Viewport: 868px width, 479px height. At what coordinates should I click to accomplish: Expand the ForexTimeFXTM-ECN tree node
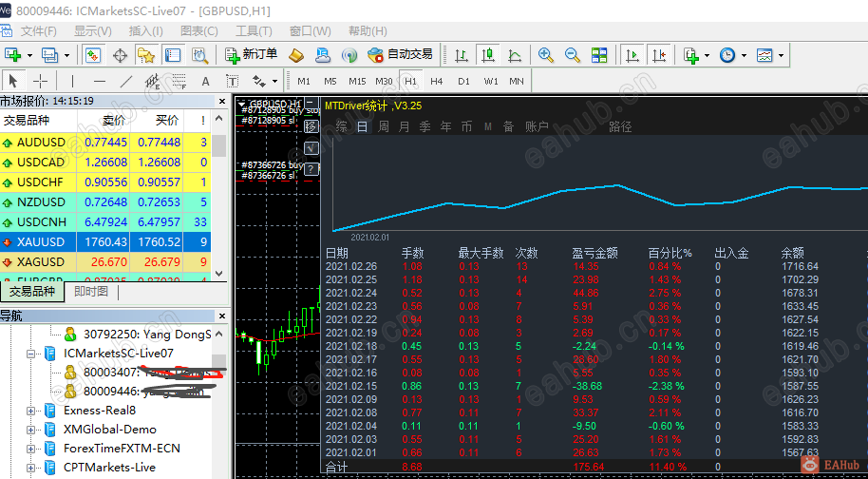coord(31,448)
